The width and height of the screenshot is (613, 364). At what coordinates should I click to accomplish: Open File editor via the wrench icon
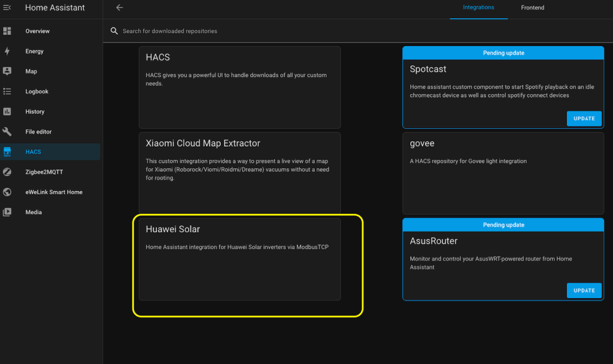(x=7, y=132)
